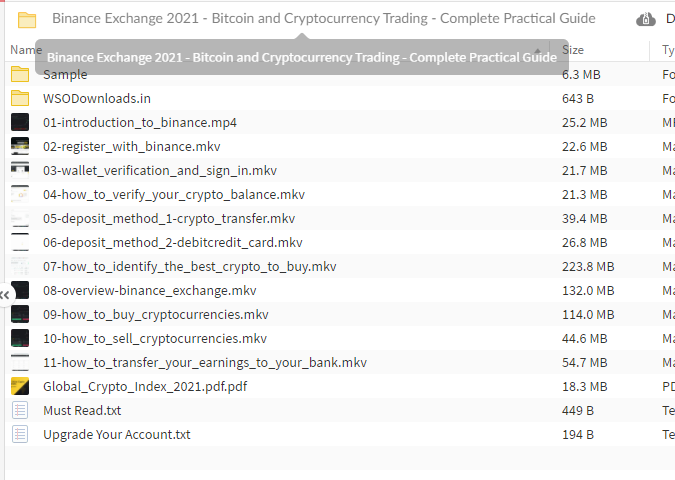Click the sort arrow in the header

(x=537, y=51)
